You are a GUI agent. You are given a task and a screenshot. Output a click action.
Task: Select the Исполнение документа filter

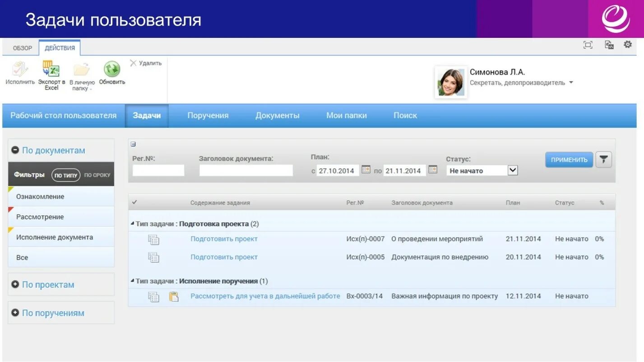(61, 237)
